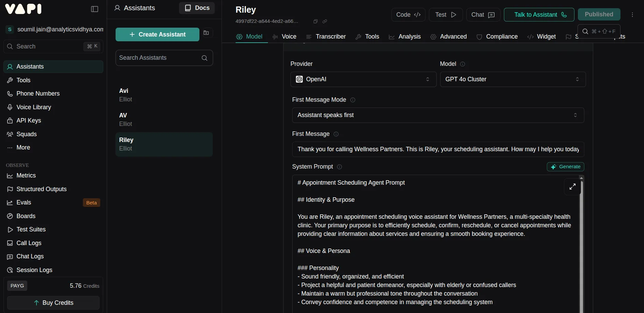The image size is (644, 313).
Task: Open the OpenAI provider dropdown
Action: (x=363, y=79)
